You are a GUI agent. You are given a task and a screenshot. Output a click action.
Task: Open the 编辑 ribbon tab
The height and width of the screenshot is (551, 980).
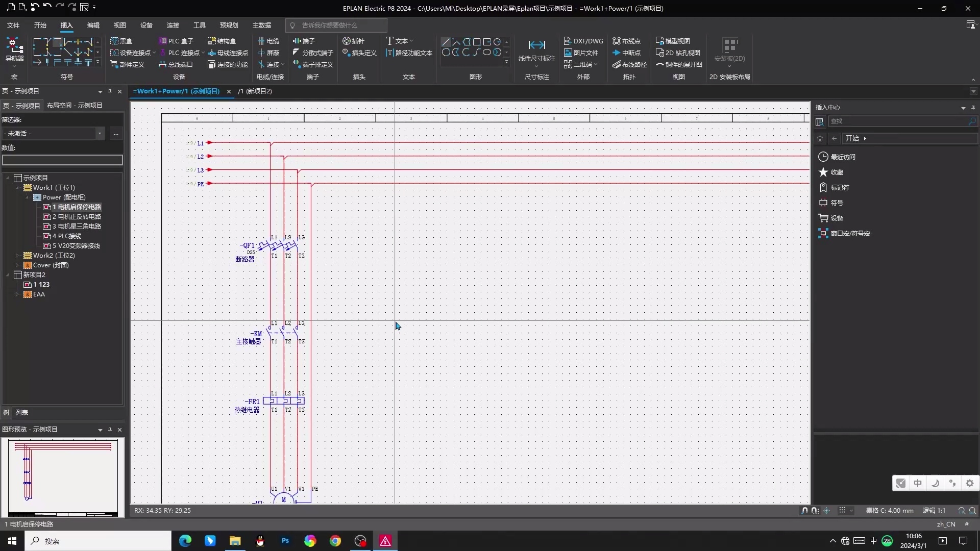click(93, 25)
